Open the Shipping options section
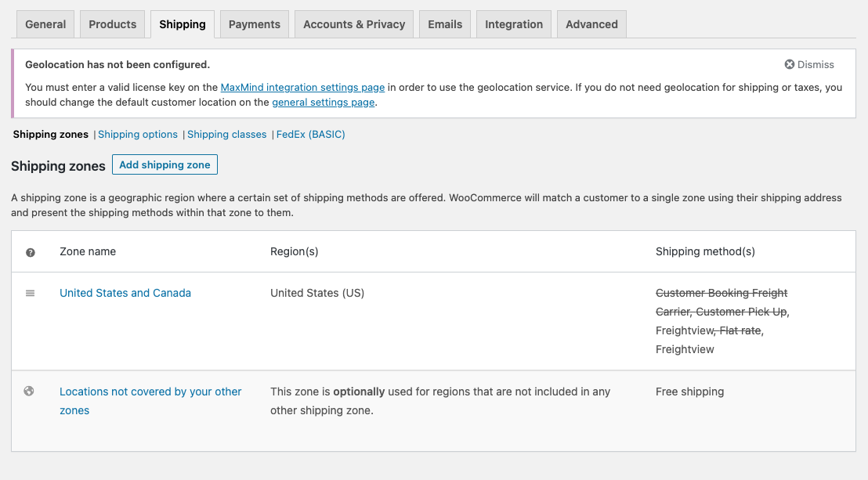This screenshot has width=868, height=480. coord(138,135)
